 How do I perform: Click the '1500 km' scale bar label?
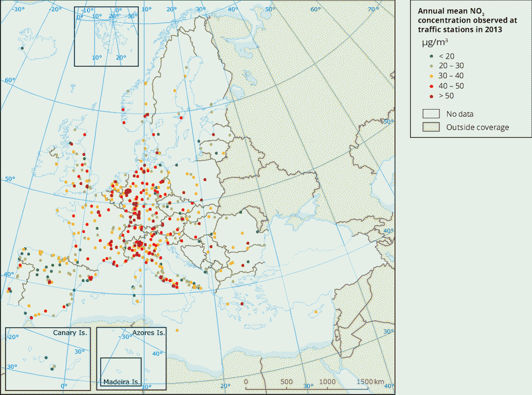tap(371, 382)
